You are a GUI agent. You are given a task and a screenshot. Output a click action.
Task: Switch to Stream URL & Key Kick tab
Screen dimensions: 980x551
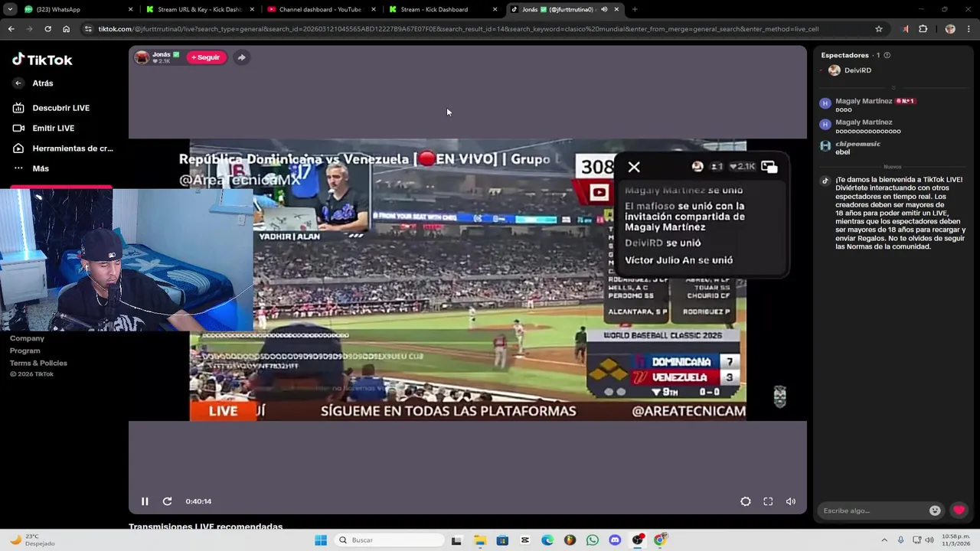(x=200, y=9)
